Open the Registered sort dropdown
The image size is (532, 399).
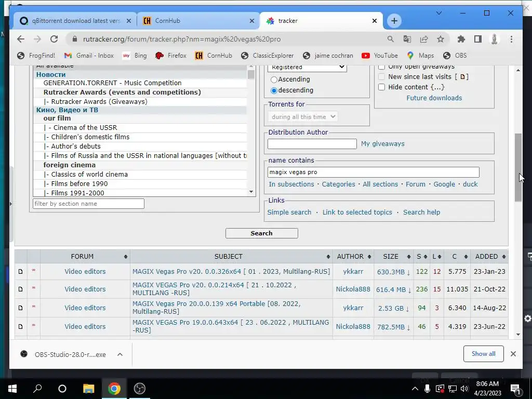[307, 68]
